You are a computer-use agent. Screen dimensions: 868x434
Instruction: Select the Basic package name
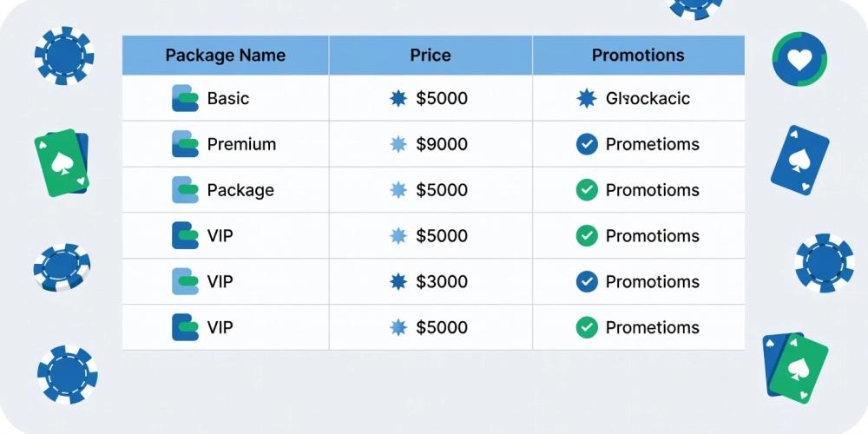(228, 99)
